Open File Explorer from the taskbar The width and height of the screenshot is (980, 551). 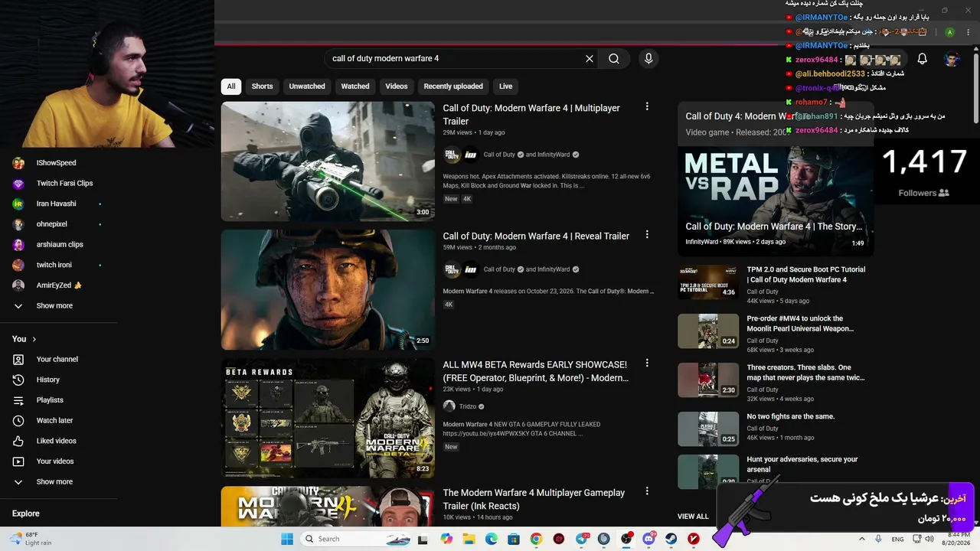click(469, 539)
